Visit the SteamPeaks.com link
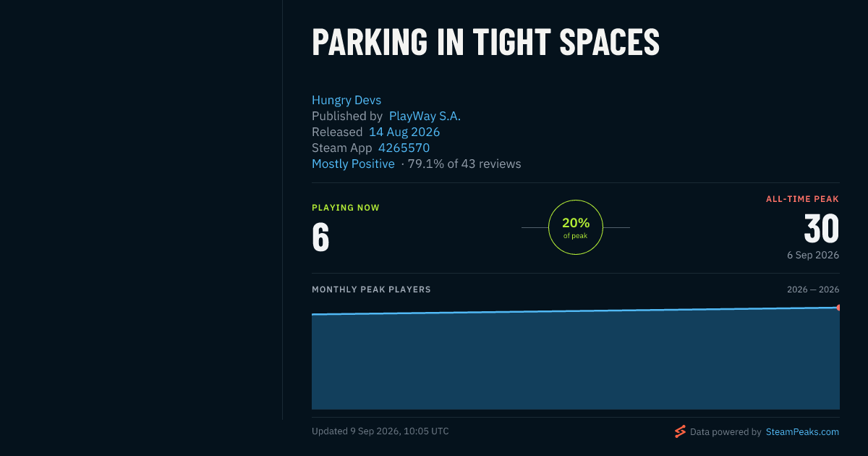The width and height of the screenshot is (868, 456). coord(802,432)
